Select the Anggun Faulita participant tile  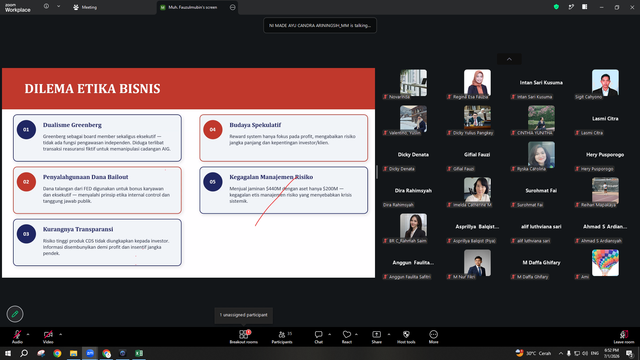point(413,264)
